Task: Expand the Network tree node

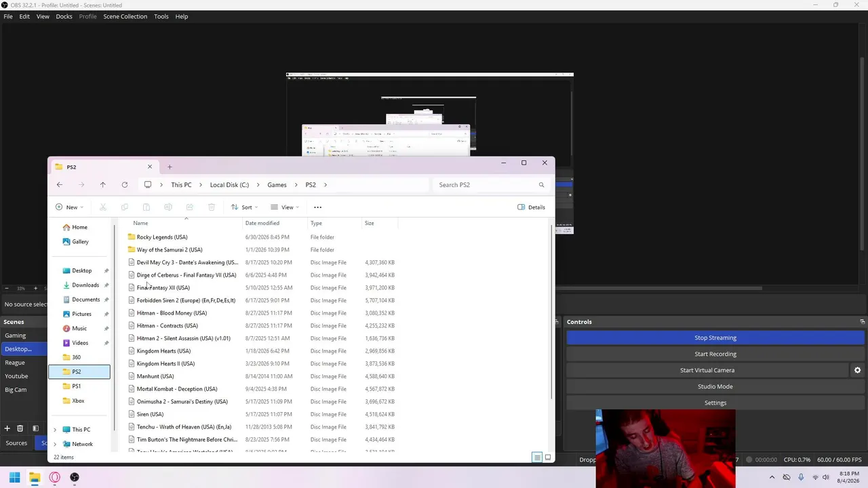Action: point(55,444)
